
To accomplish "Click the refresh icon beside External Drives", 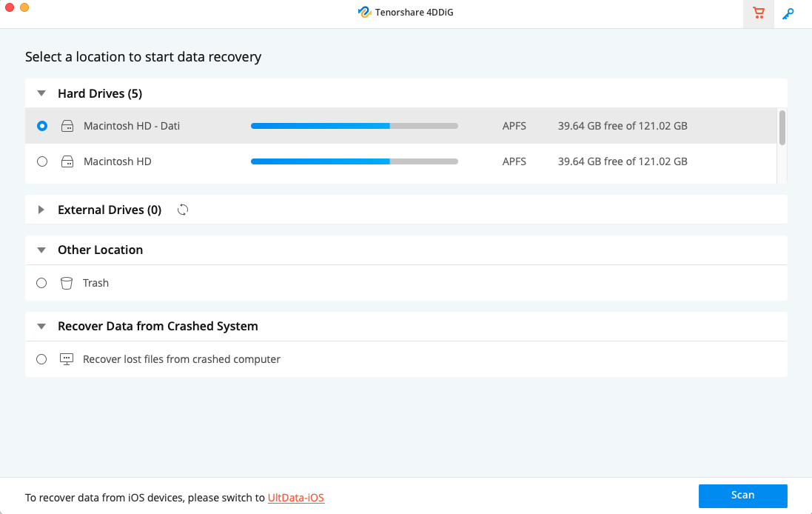I will [x=183, y=210].
